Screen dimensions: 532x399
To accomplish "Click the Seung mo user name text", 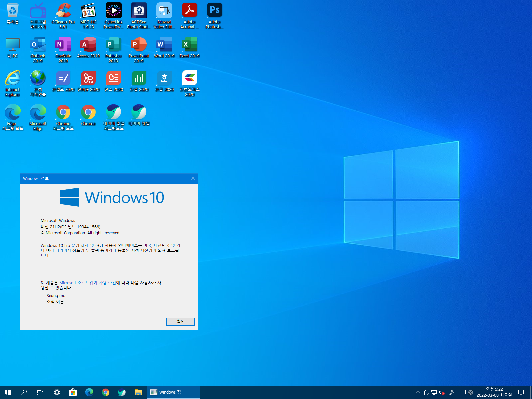I will [56, 295].
